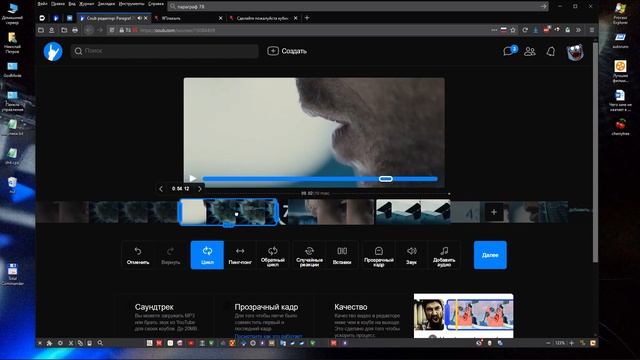Open the browser hamburger menu
Image resolution: width=640 pixels, height=360 pixels.
point(591,30)
